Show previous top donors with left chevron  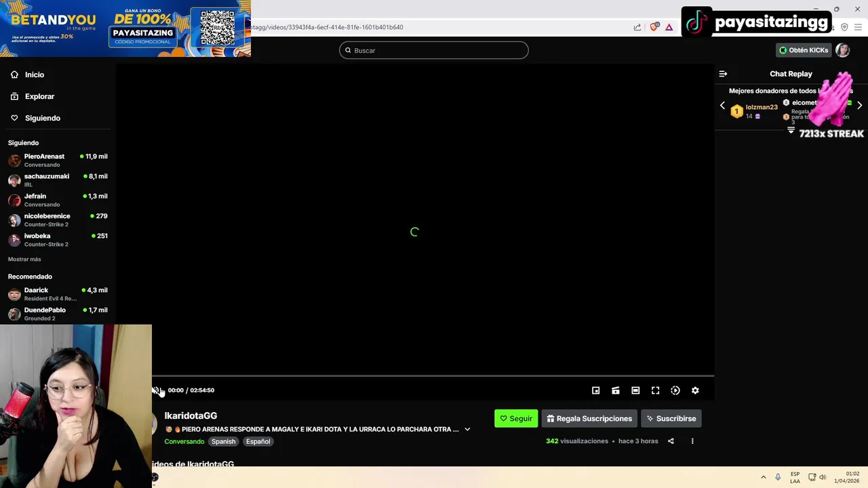coord(722,106)
